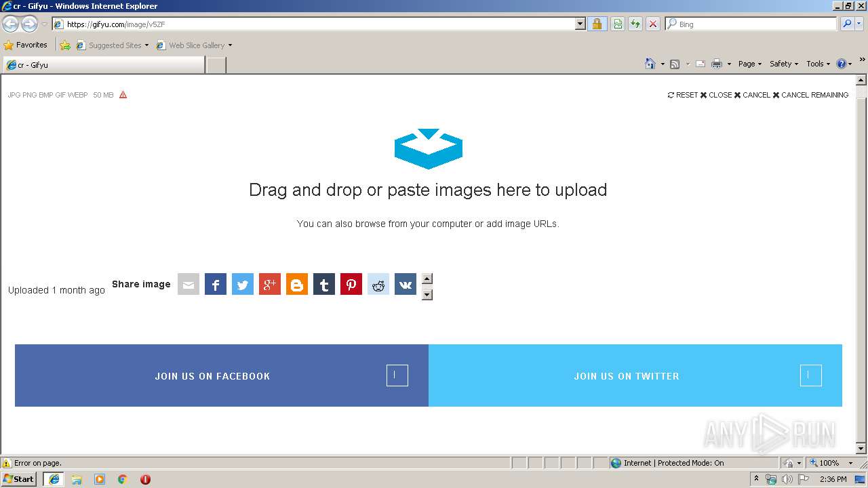Screen dimensions: 868x488
Task: Click the red warning triangle near 50 MB
Action: coord(123,95)
